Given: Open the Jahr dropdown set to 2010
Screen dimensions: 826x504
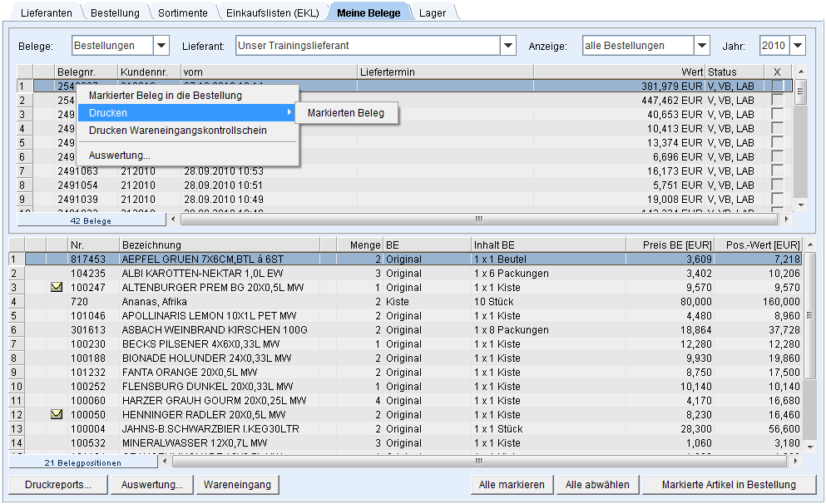Looking at the screenshot, I should click(x=798, y=46).
